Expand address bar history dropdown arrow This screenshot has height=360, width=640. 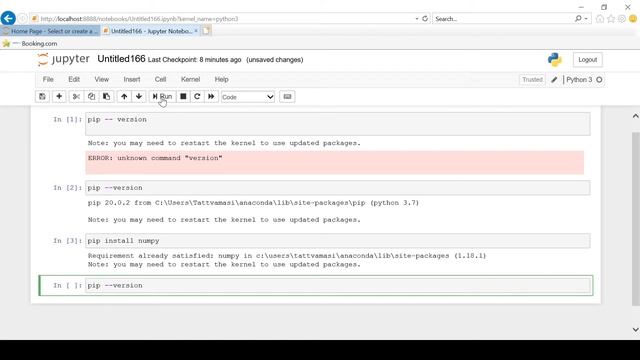click(x=417, y=19)
